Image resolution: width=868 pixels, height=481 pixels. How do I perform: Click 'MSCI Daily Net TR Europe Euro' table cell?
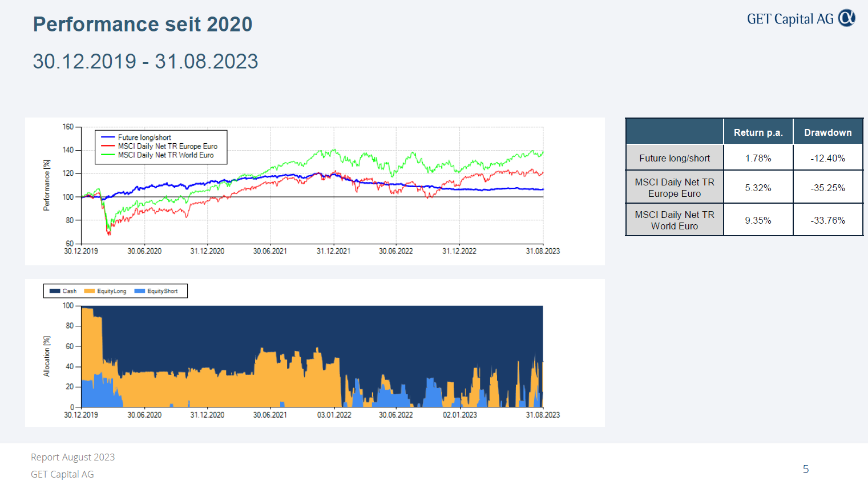coord(675,188)
